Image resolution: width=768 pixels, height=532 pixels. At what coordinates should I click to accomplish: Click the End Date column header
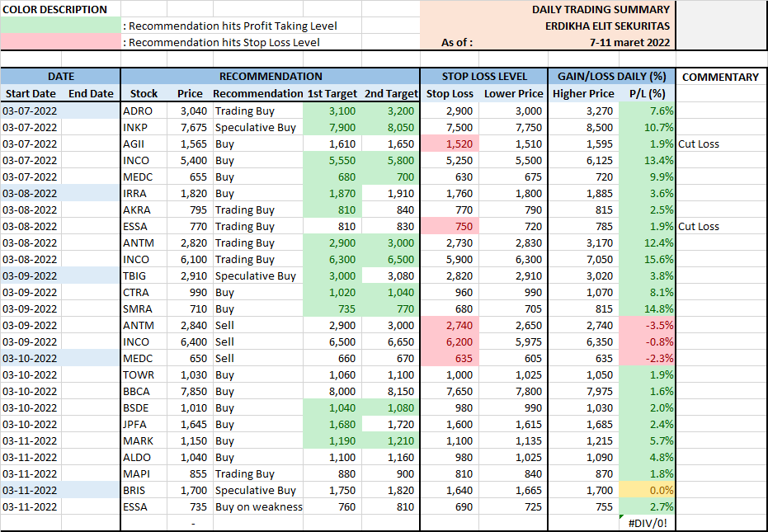(91, 93)
